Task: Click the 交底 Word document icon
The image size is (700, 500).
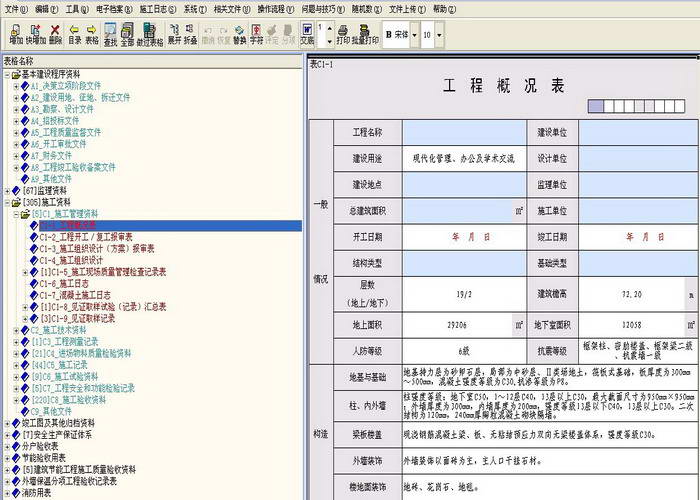Action: (307, 34)
